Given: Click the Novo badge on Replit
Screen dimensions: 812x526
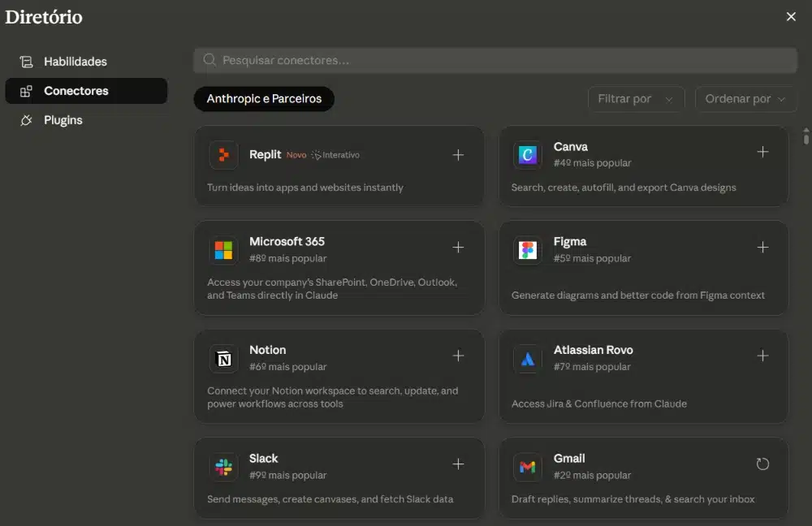Looking at the screenshot, I should click(296, 155).
